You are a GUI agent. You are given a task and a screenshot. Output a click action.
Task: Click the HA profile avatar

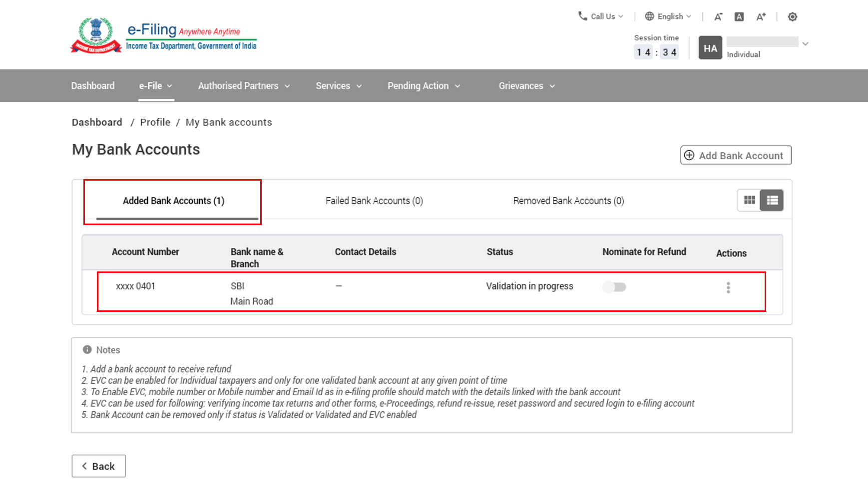(x=710, y=48)
